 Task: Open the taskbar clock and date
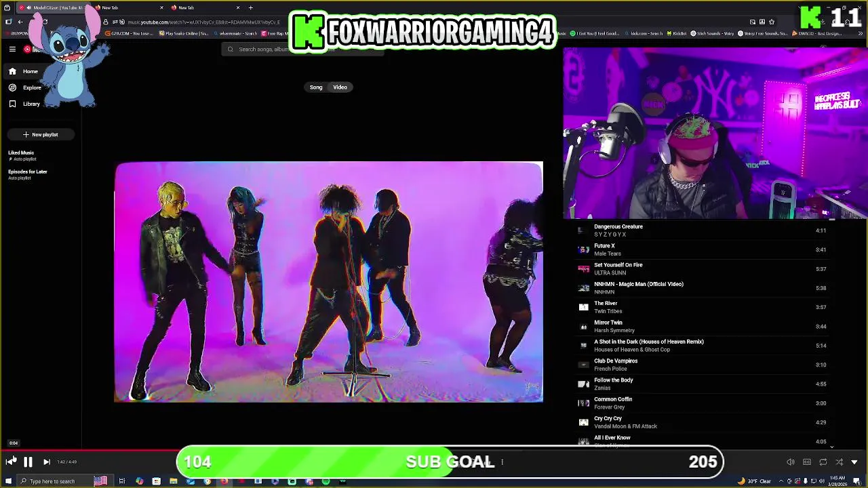[837, 481]
